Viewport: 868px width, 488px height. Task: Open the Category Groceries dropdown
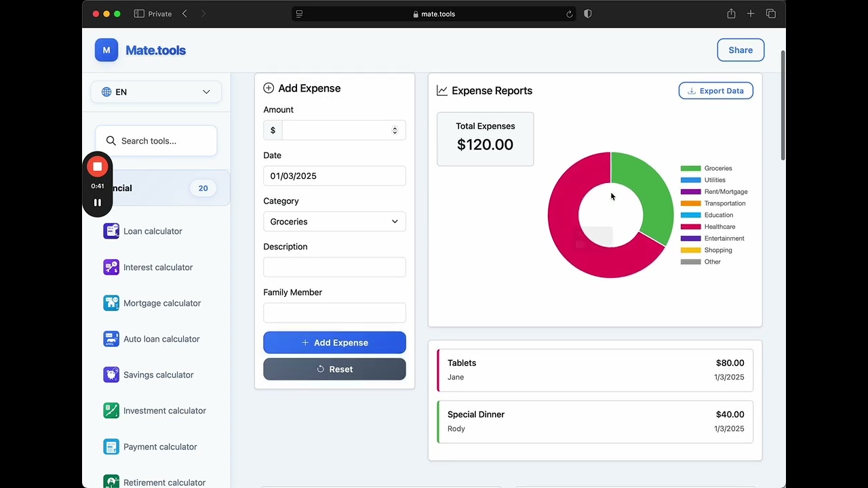334,222
